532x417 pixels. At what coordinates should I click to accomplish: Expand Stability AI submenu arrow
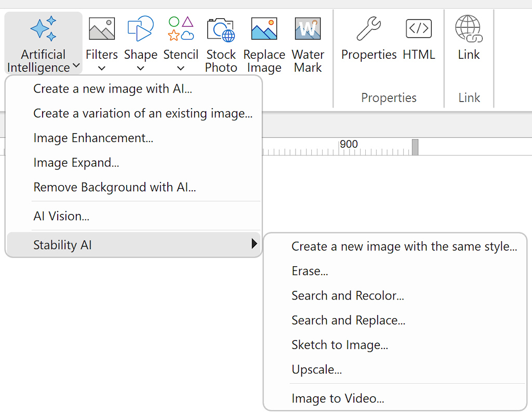click(x=254, y=244)
